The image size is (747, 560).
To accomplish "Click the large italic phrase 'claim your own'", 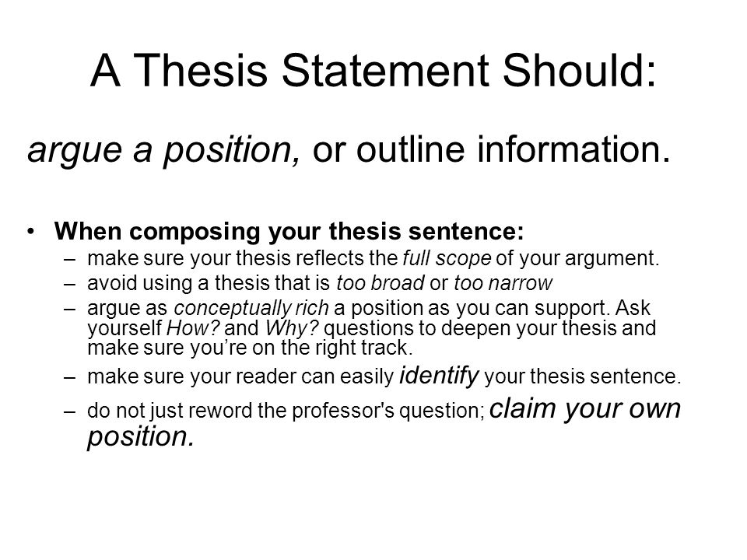I will pyautogui.click(x=585, y=409).
